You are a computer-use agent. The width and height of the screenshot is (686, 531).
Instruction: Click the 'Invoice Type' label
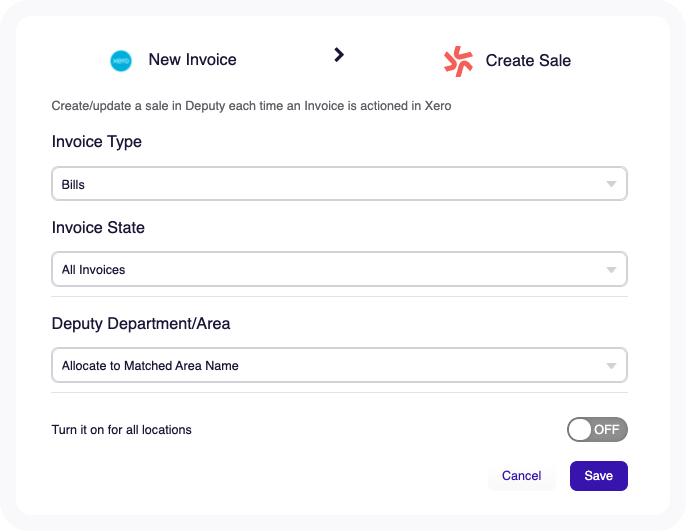pos(97,142)
